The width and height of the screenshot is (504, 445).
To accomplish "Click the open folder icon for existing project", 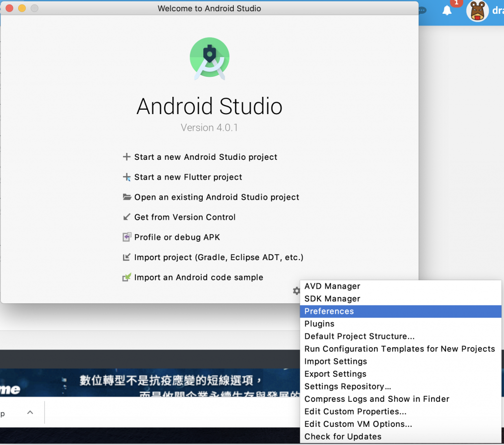I will pos(127,197).
